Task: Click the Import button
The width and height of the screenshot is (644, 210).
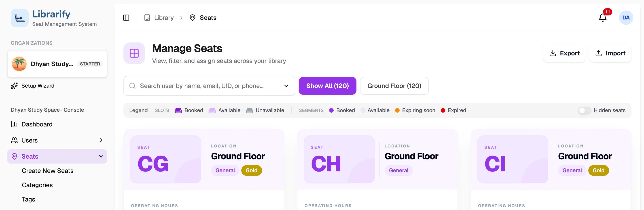Action: (610, 53)
